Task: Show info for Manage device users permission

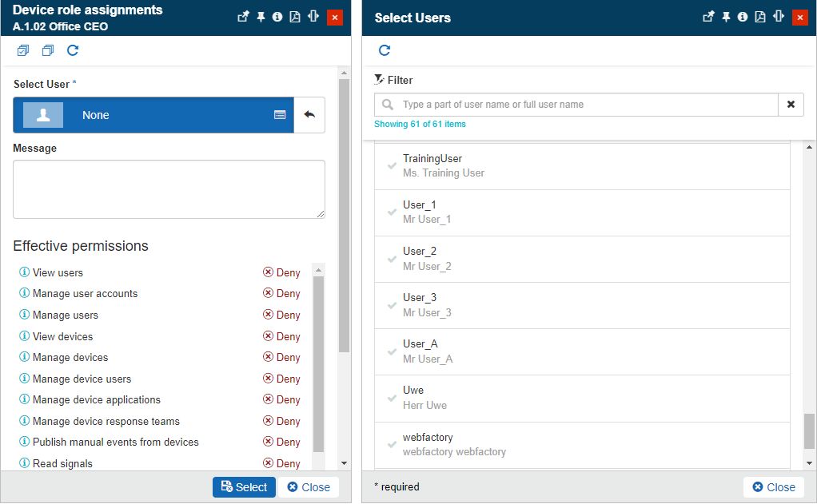Action: pyautogui.click(x=24, y=379)
